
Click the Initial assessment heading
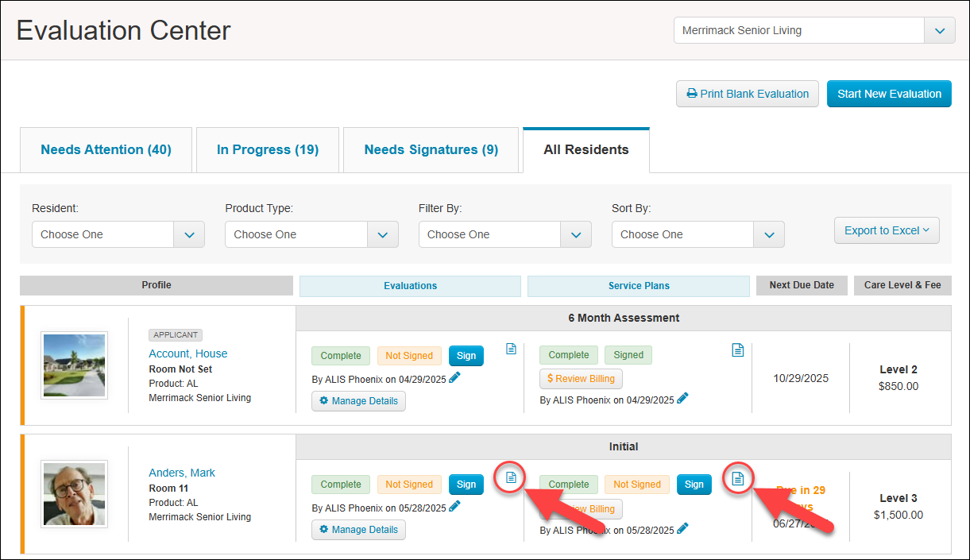coord(624,446)
